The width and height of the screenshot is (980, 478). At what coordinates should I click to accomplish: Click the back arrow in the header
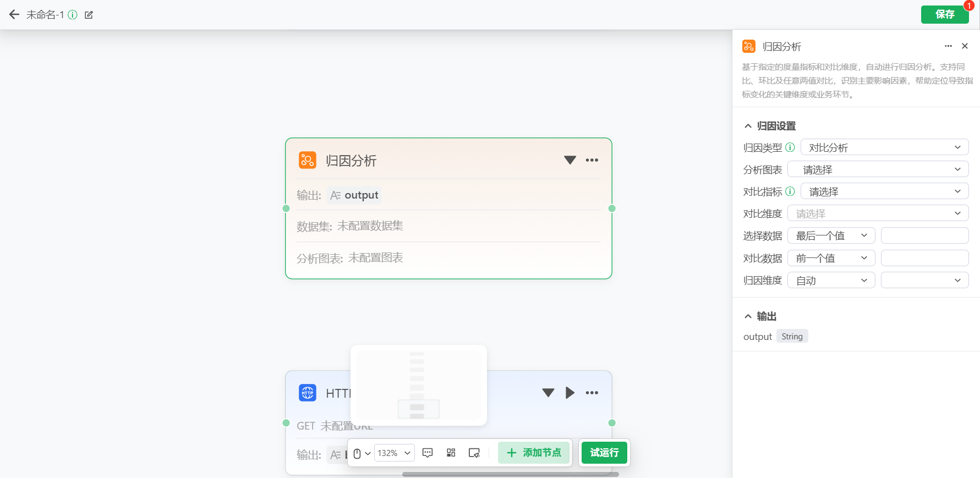click(x=14, y=15)
